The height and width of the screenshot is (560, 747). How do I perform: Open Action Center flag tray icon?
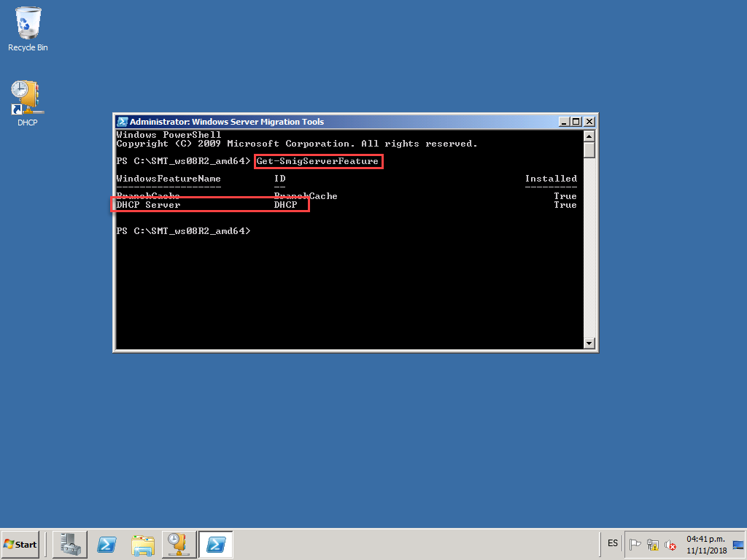pos(635,544)
